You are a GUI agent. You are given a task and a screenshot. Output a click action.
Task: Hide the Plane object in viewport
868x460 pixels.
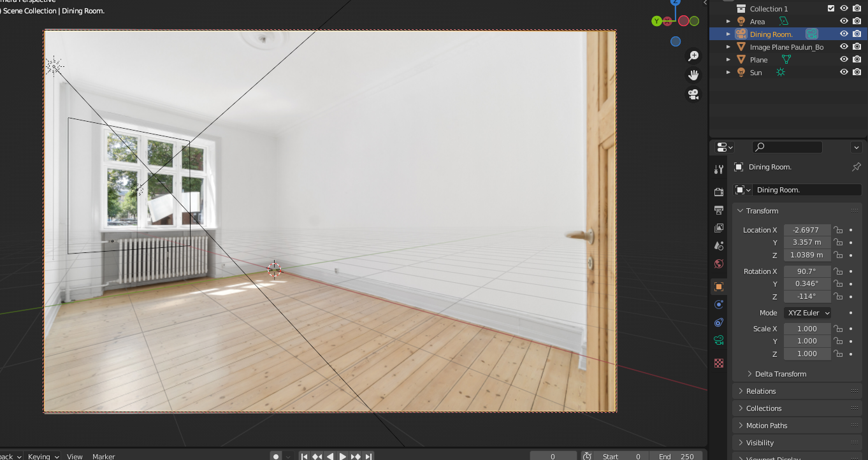click(x=844, y=59)
